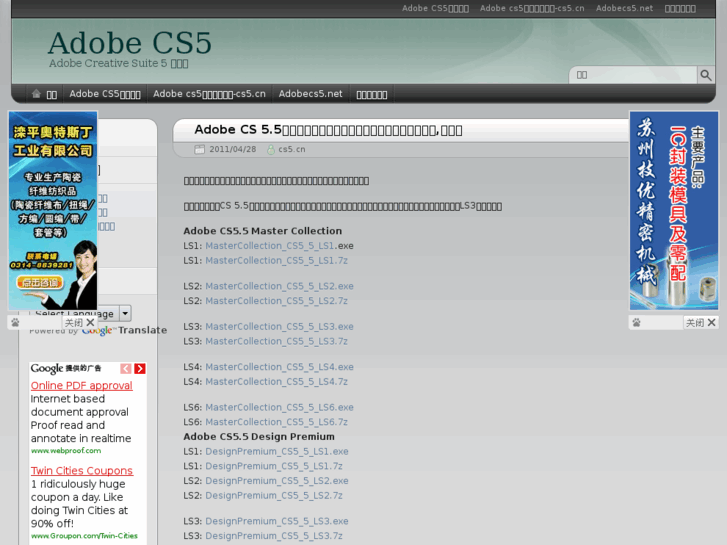Download MasterCollection_CS5_5_LS3.7z

pyautogui.click(x=276, y=341)
